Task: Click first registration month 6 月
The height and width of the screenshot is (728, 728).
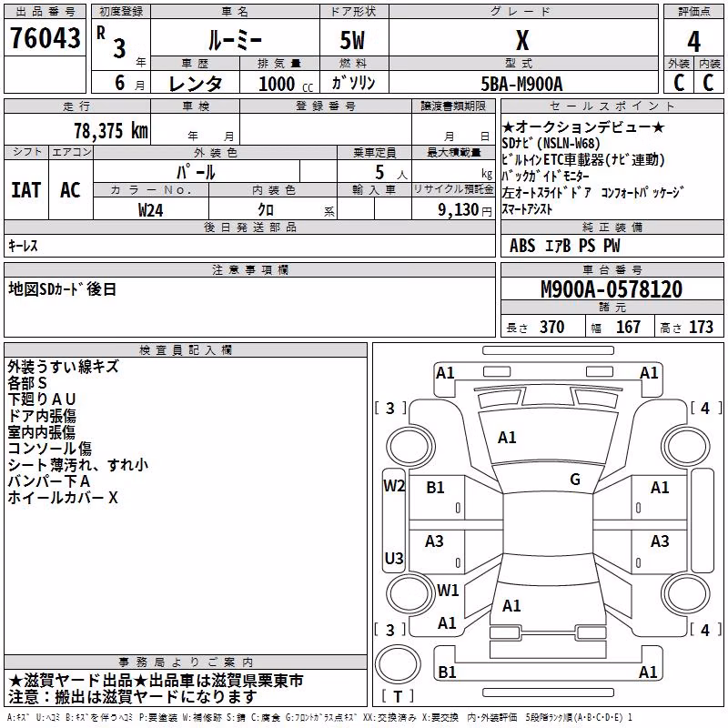Action: (x=129, y=84)
